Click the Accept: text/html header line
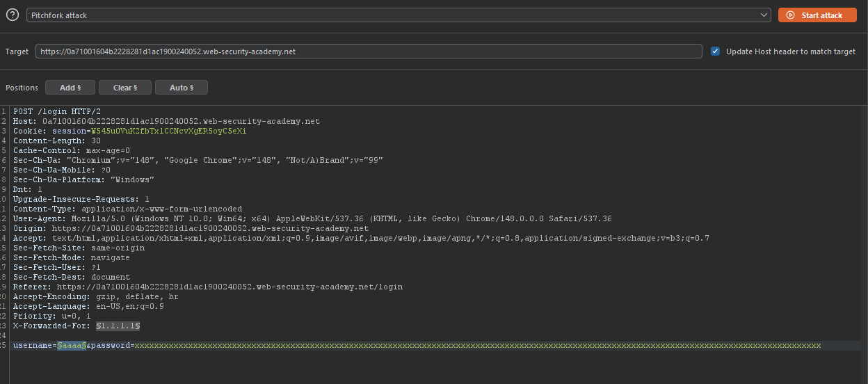This screenshot has width=868, height=384. [361, 238]
